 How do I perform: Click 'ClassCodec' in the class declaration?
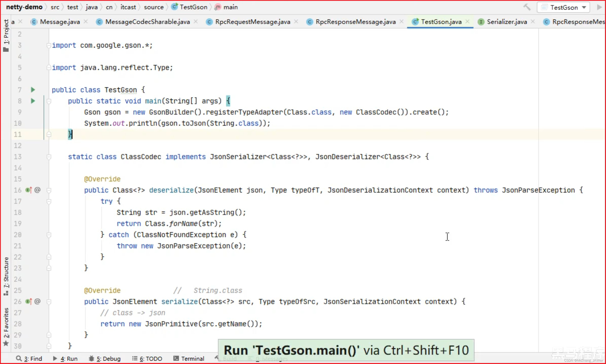(141, 157)
